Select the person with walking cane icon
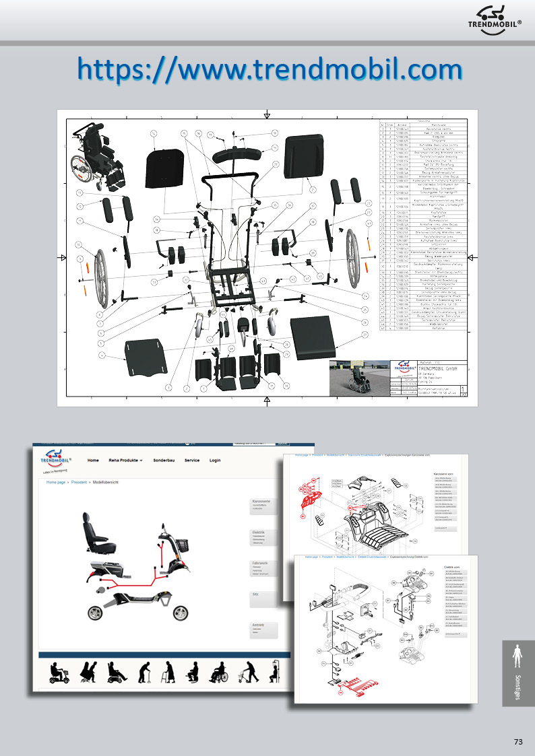Viewport: 535px width, 756px height. (145, 672)
